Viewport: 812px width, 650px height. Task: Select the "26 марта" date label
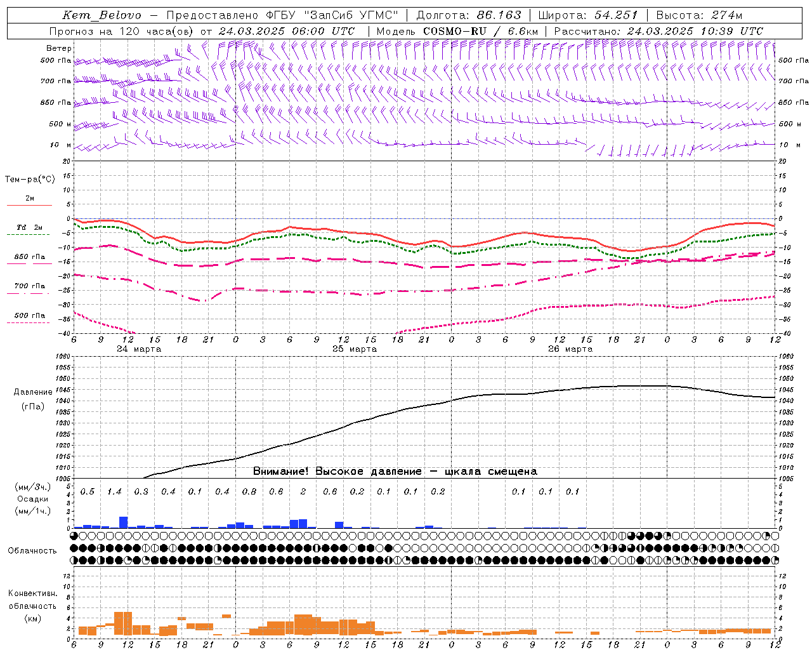[570, 349]
